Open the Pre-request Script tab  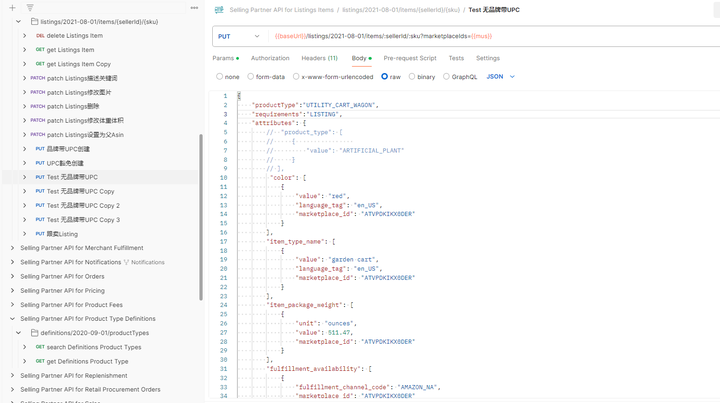point(410,59)
